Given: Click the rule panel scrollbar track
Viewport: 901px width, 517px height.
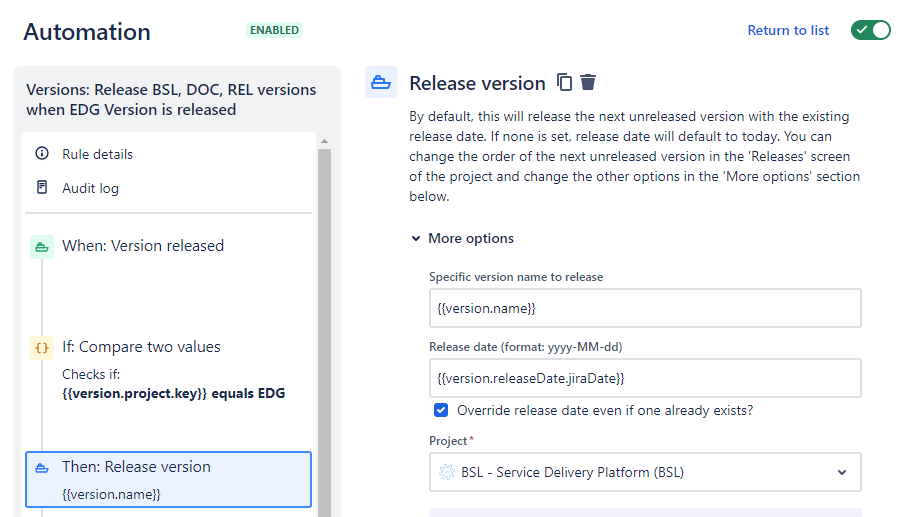Looking at the screenshot, I should [x=324, y=333].
